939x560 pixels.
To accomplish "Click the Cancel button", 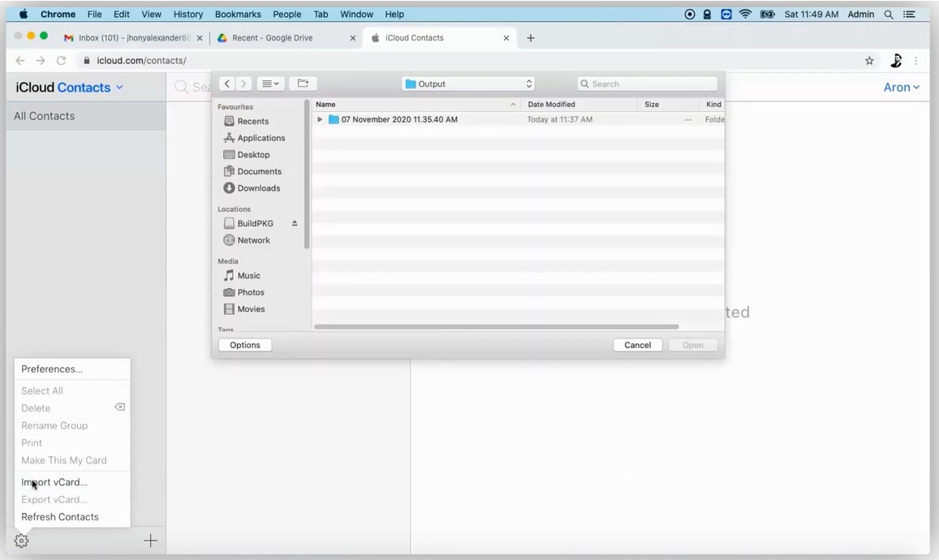I will (637, 344).
